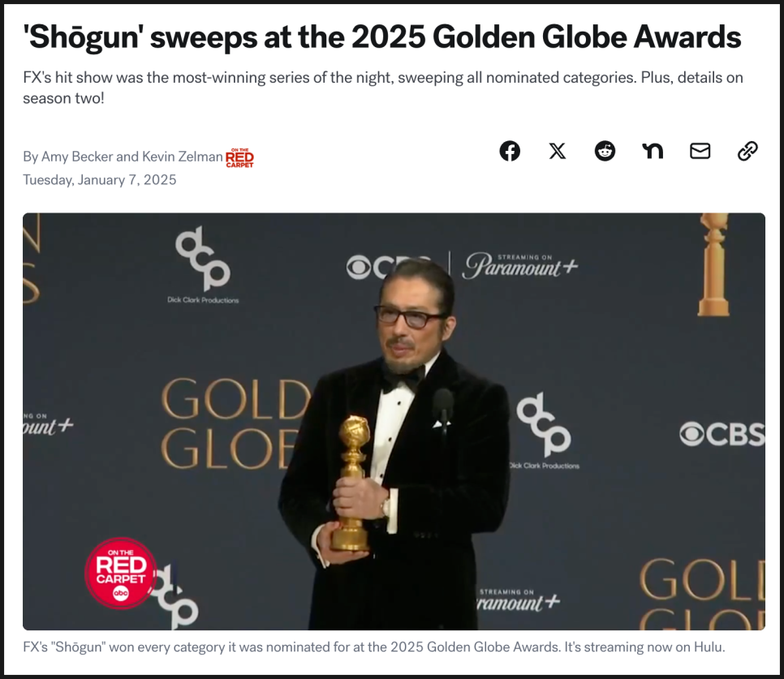The image size is (784, 679).
Task: Click the subheadline about FX's hit show
Action: click(383, 88)
